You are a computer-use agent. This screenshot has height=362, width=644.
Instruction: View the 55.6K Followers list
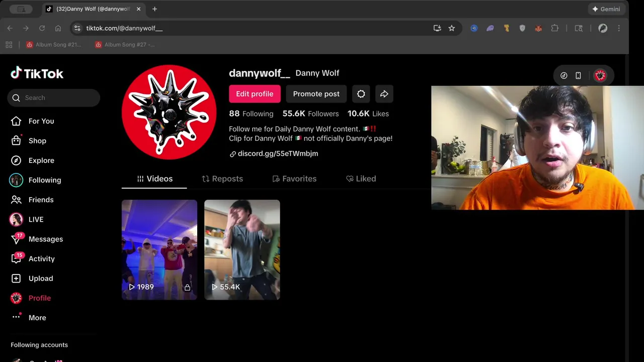pyautogui.click(x=310, y=114)
